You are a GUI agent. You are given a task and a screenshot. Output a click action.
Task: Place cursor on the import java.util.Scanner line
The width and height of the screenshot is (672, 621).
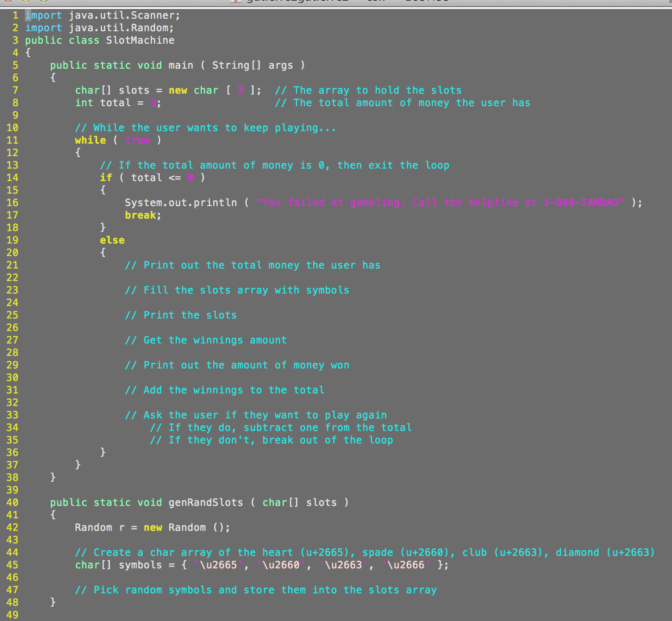(103, 15)
